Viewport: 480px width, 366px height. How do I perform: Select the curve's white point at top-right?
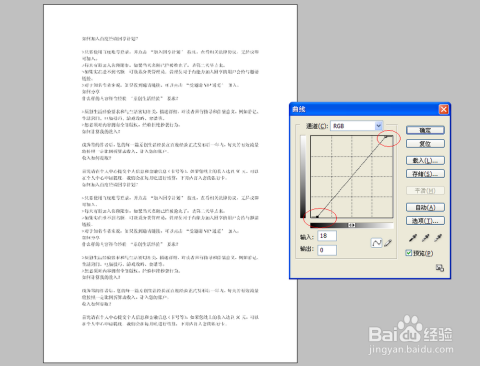pos(387,136)
